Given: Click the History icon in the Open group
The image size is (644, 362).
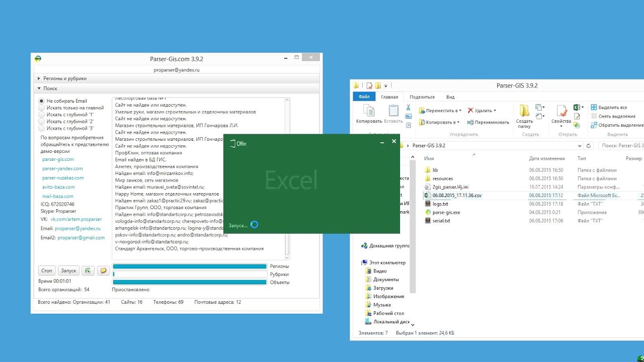Looking at the screenshot, I should point(577,125).
